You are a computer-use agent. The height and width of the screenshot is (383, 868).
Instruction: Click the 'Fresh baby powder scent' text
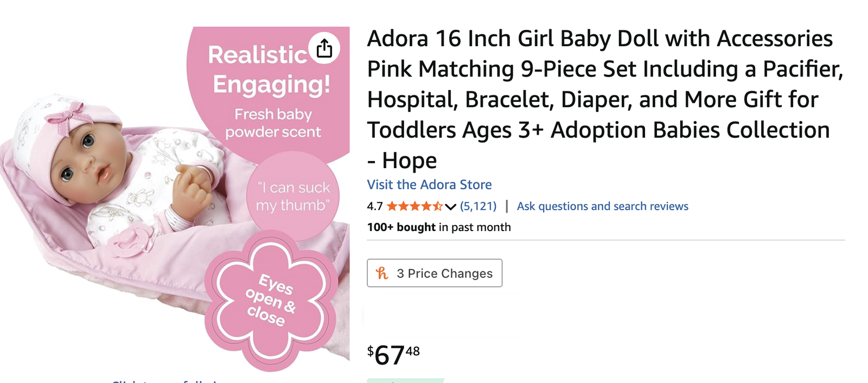273,123
